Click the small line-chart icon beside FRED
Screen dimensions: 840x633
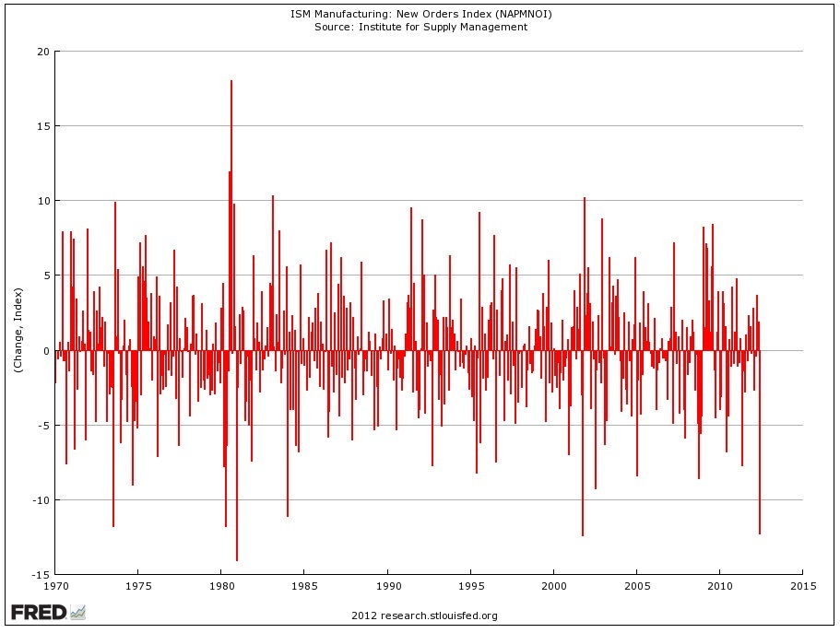77,612
